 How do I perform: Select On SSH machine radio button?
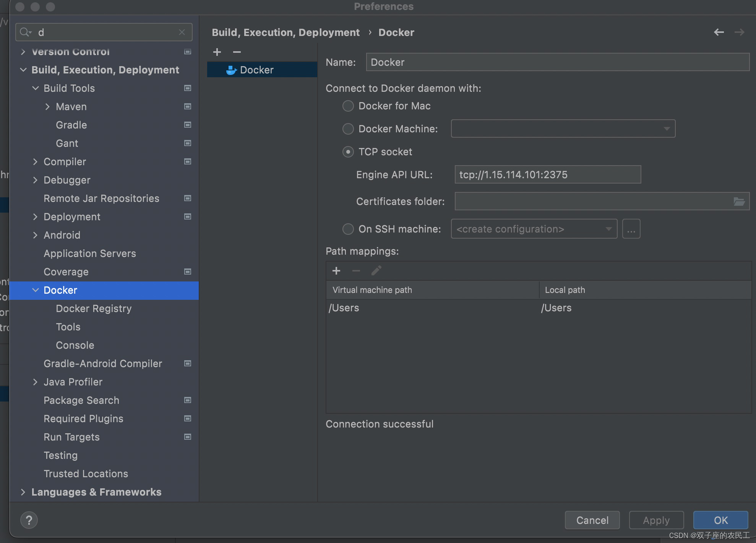[x=348, y=229]
